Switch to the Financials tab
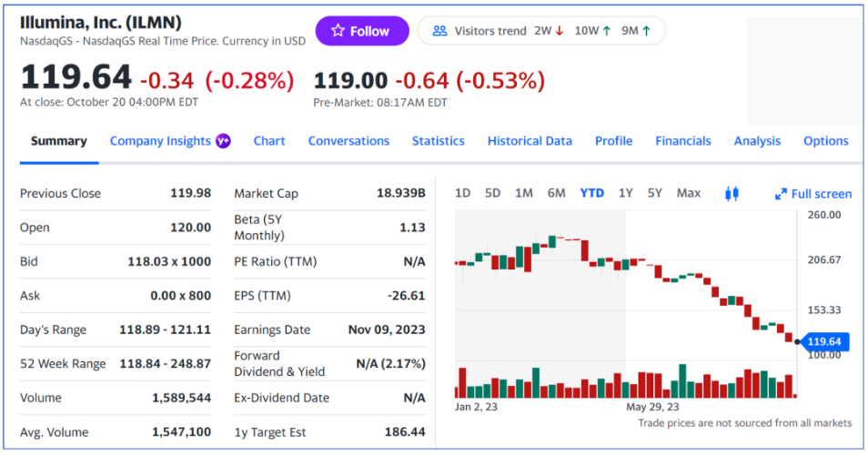868x457 pixels. click(x=682, y=141)
